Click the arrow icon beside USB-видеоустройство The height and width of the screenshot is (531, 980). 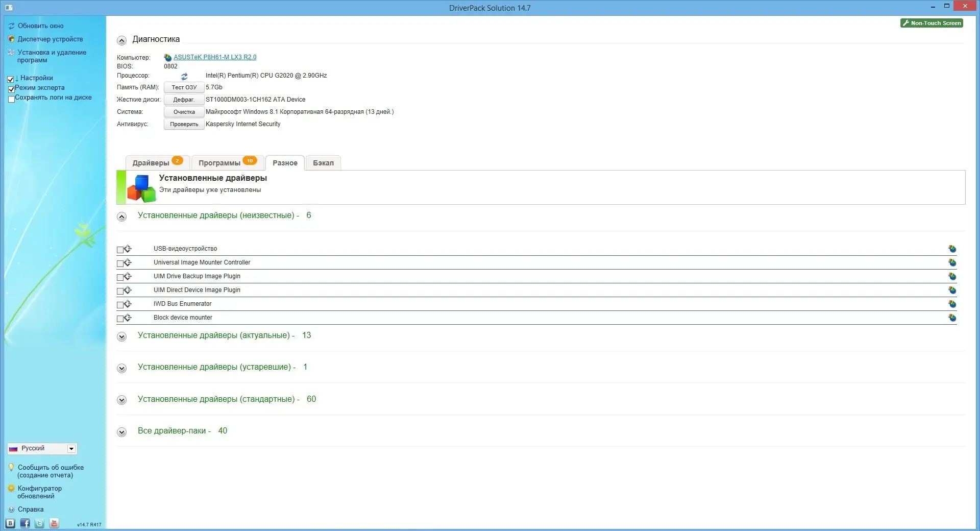point(128,249)
